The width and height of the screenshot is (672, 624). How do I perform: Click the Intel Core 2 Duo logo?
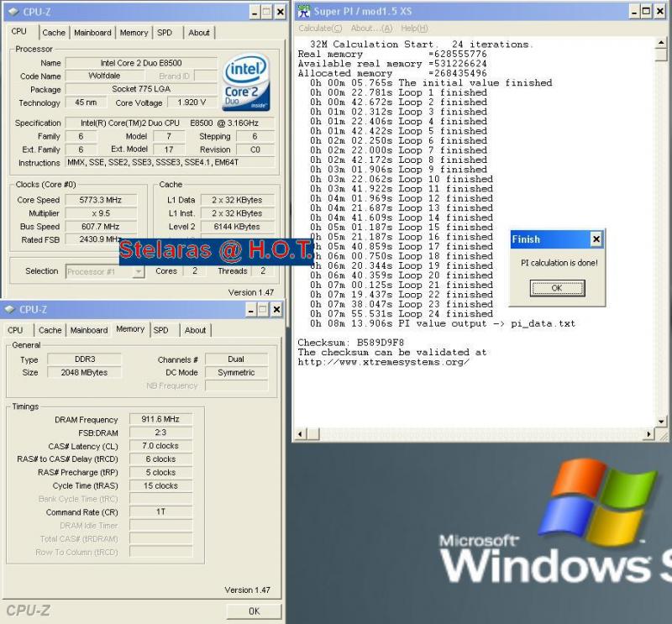(x=246, y=82)
